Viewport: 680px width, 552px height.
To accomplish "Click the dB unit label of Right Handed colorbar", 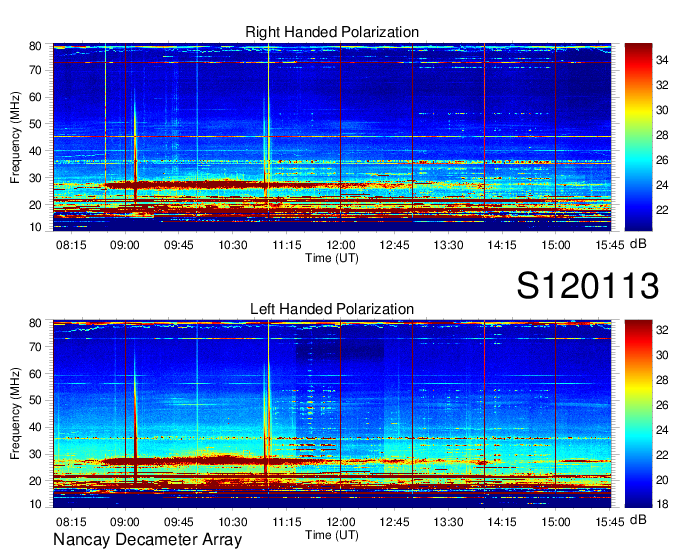I will coord(638,244).
